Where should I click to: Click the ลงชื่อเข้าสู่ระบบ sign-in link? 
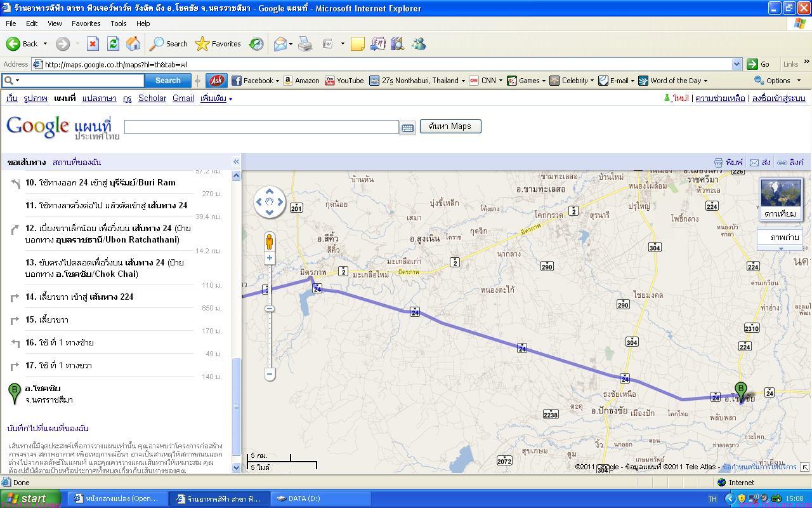(778, 98)
